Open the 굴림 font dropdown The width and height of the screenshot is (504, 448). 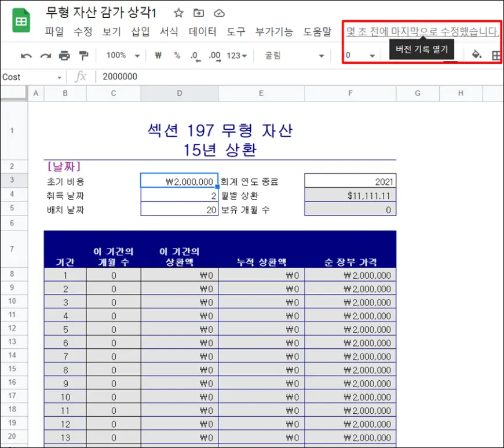coord(294,56)
